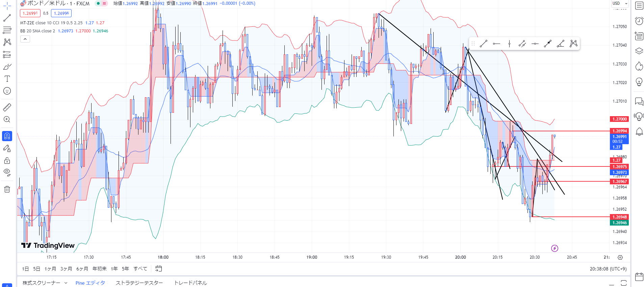Image resolution: width=644 pixels, height=287 pixels.
Task: Toggle magnet mode off
Action: (x=7, y=136)
